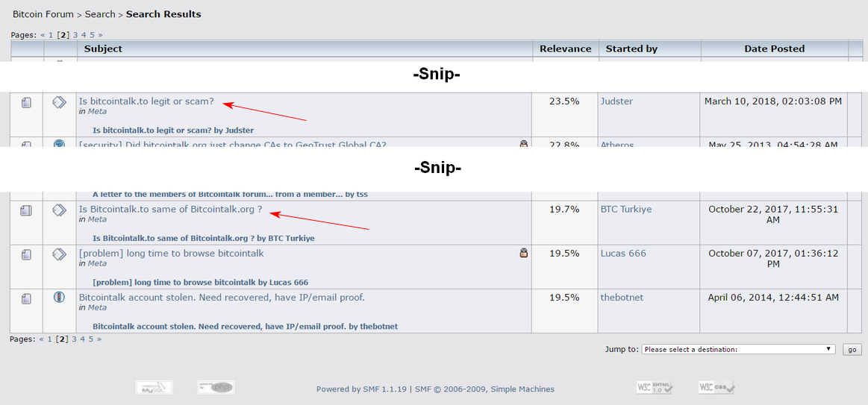Go to previous page via bottom « arrow
This screenshot has width=868, height=405.
tap(42, 339)
